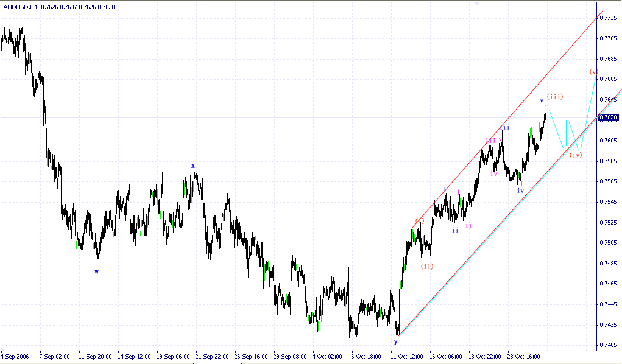Click the 21 Sep 22:00 time label
Screen dimensions: 622x364
212,357
